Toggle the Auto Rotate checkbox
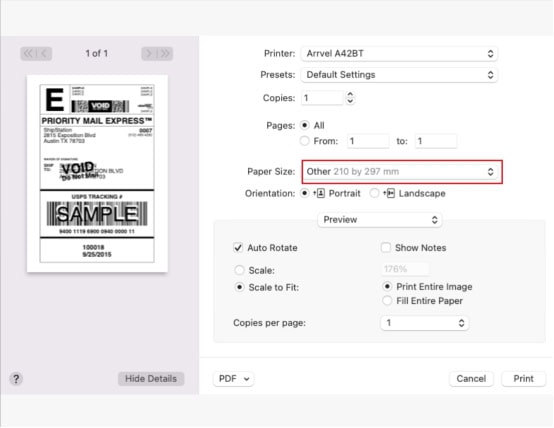 [238, 247]
